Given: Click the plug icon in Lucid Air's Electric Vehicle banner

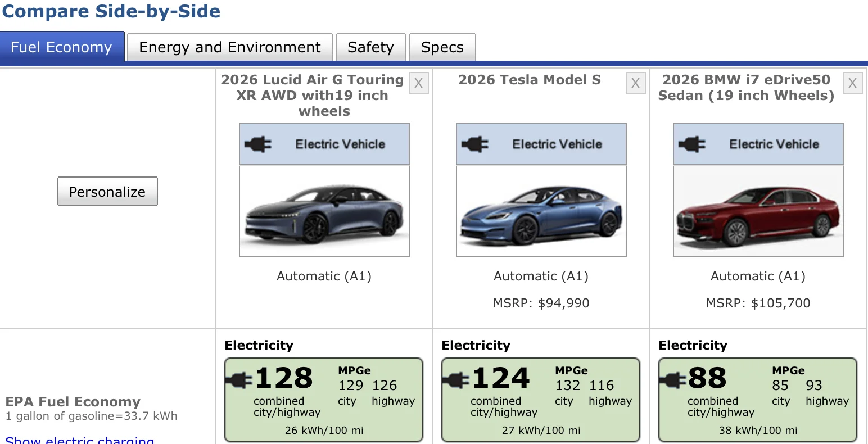Looking at the screenshot, I should [258, 144].
